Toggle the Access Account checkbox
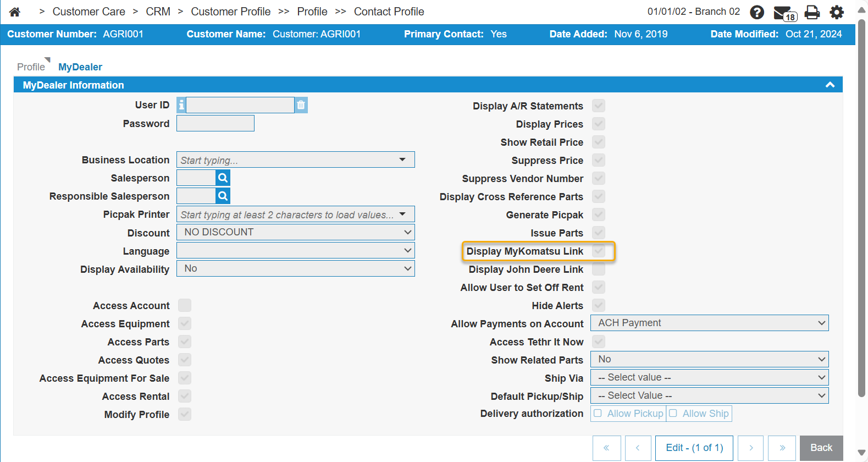This screenshot has height=462, width=868. click(x=185, y=305)
